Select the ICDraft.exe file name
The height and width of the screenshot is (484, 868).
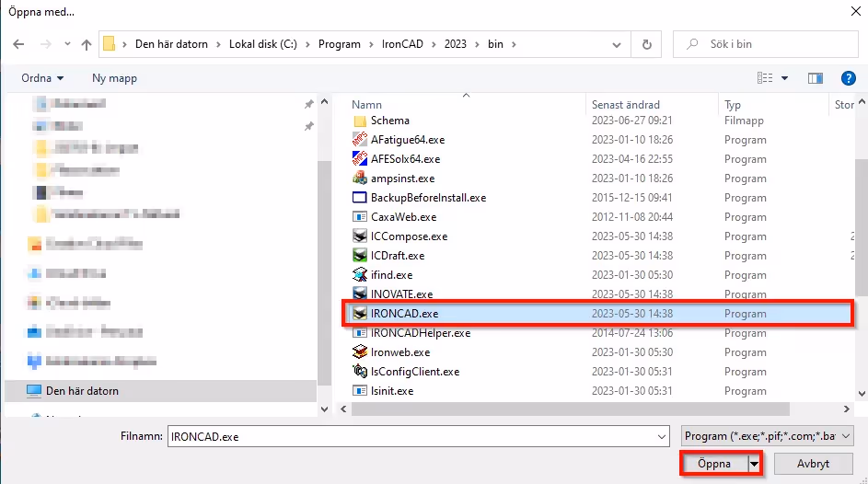point(398,256)
